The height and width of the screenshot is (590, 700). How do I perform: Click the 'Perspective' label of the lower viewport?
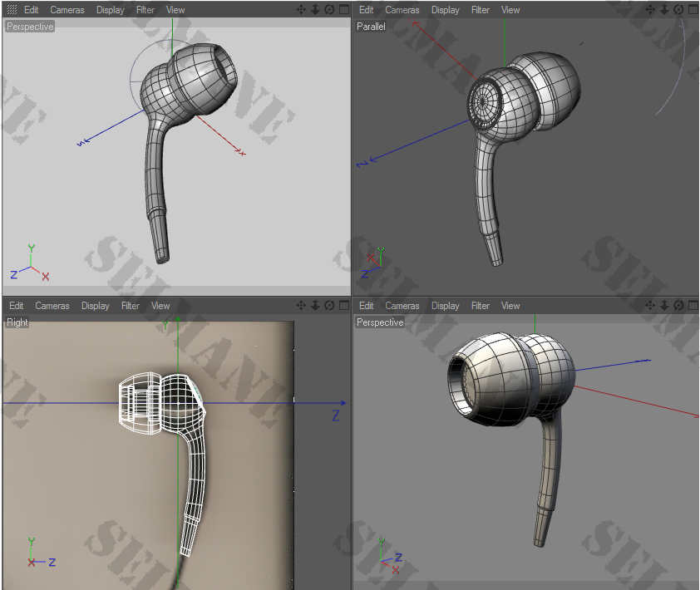click(380, 322)
